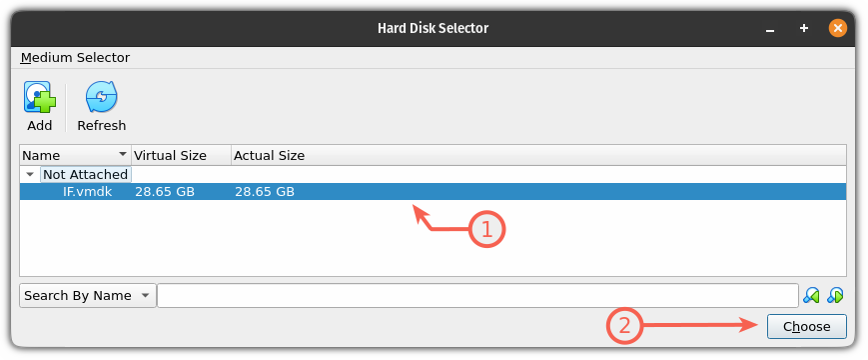868x360 pixels.
Task: Select the Not Attached tree item
Action: tap(86, 174)
